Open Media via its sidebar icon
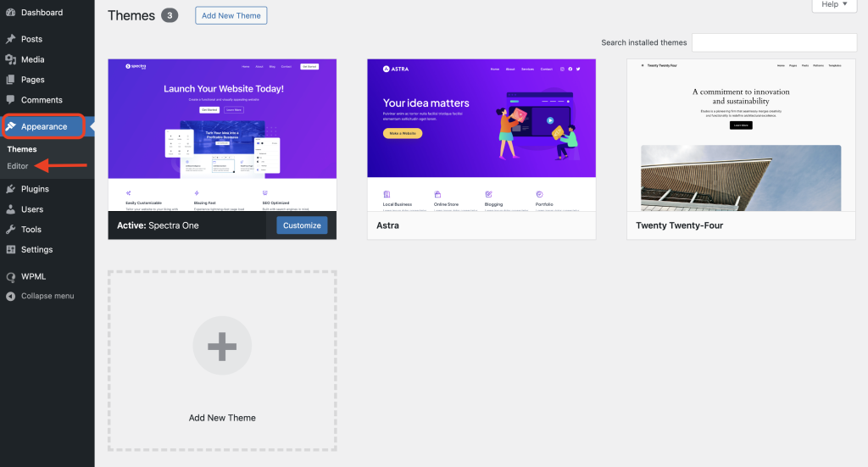 pyautogui.click(x=11, y=59)
